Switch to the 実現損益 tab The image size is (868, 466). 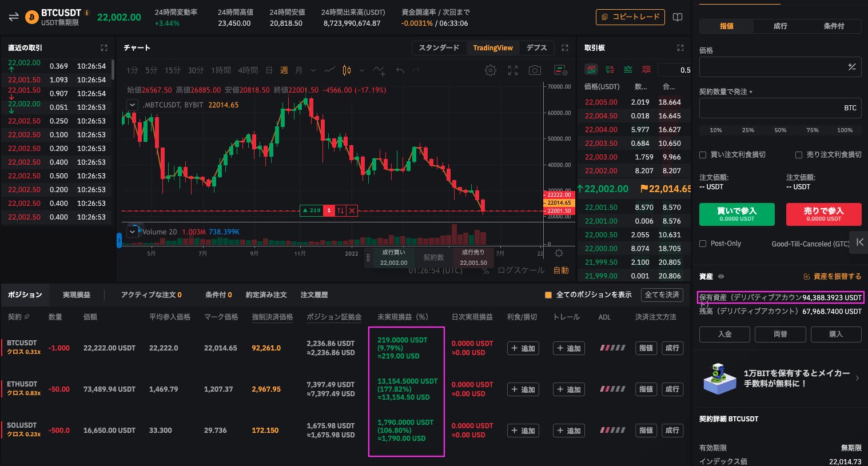[77, 295]
